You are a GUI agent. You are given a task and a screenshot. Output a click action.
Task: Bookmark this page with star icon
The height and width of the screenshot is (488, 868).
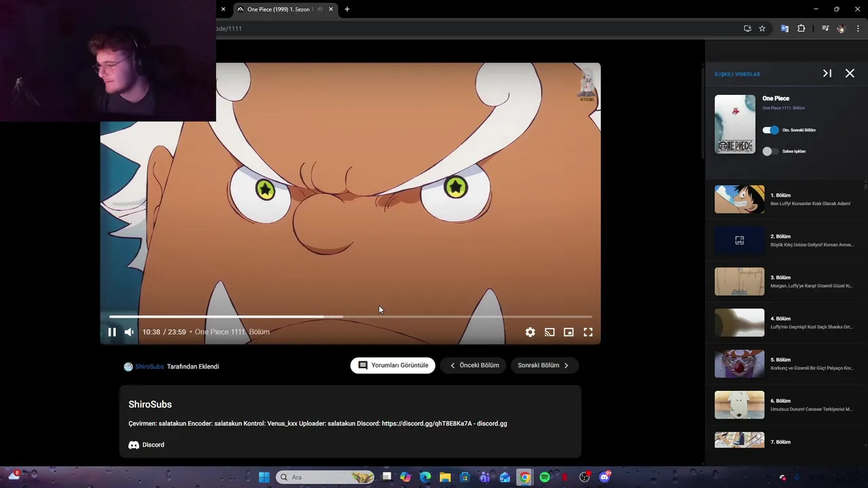click(x=762, y=28)
